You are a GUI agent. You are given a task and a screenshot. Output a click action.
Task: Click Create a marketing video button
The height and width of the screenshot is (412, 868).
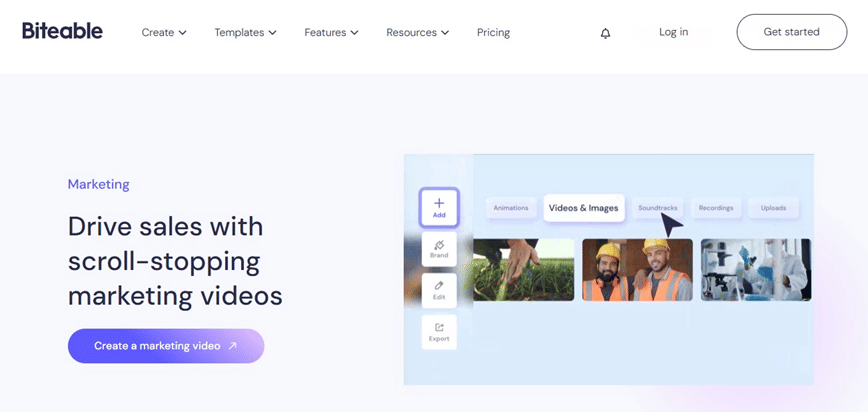tap(166, 346)
